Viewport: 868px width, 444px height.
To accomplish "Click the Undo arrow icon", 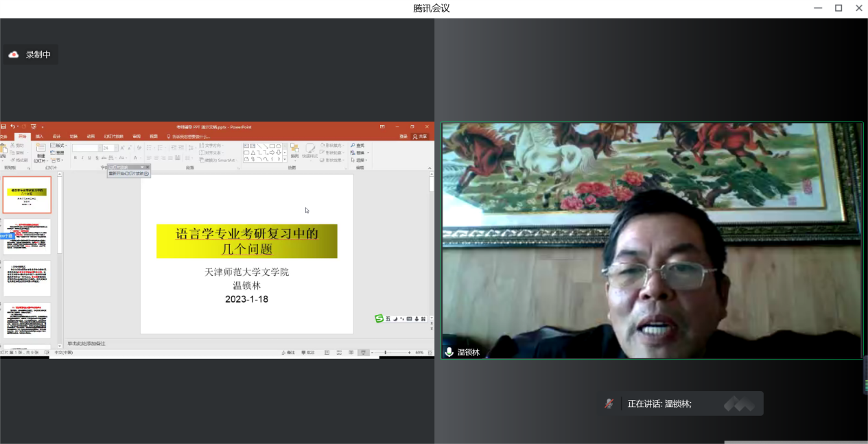I will coord(13,127).
